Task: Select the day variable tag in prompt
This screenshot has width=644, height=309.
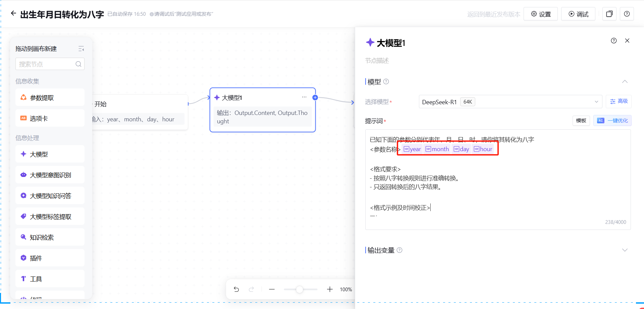Action: click(x=461, y=149)
